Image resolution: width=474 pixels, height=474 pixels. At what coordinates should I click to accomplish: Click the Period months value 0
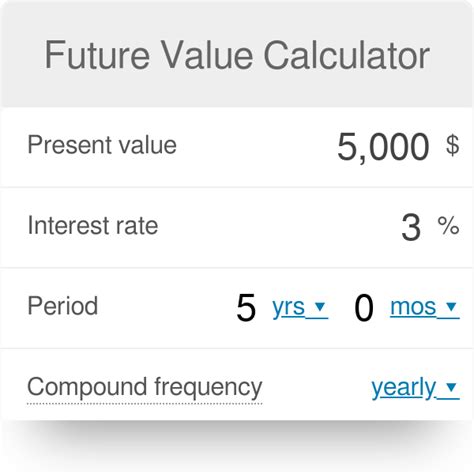pyautogui.click(x=364, y=308)
